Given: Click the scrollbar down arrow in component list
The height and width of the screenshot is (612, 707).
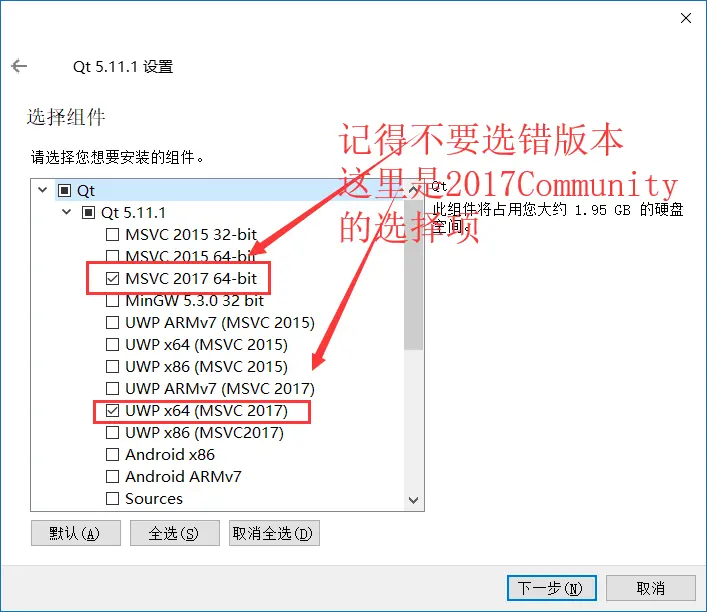Looking at the screenshot, I should click(x=413, y=500).
